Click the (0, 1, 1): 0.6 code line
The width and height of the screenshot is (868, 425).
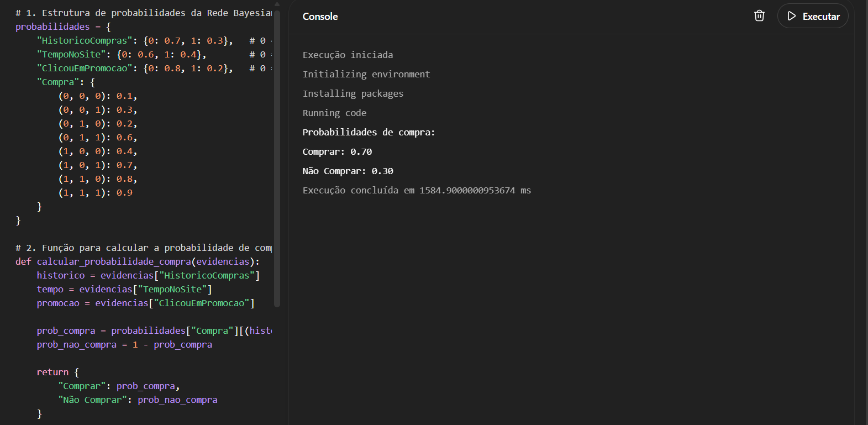97,138
